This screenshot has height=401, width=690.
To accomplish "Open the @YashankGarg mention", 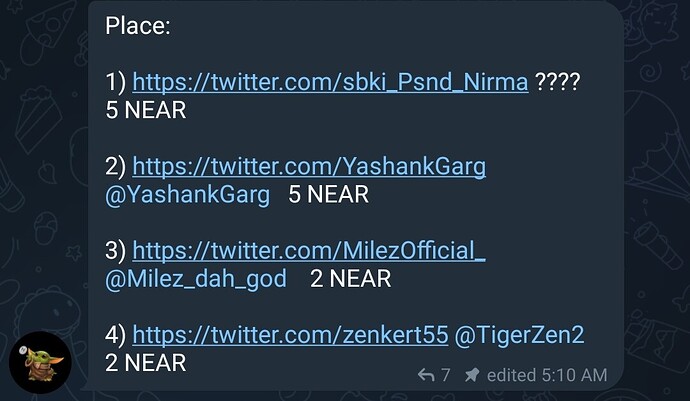I will [187, 194].
